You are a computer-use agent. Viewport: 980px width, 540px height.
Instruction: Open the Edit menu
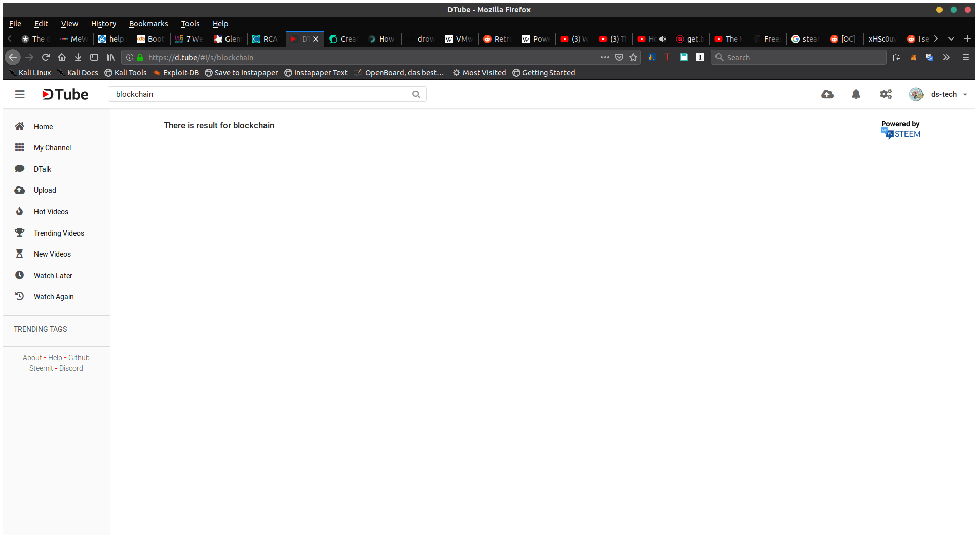pyautogui.click(x=41, y=24)
